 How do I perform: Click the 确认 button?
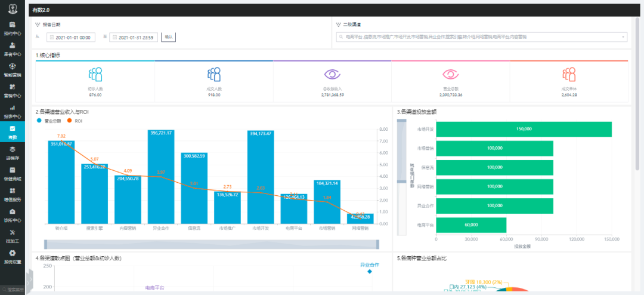[168, 37]
